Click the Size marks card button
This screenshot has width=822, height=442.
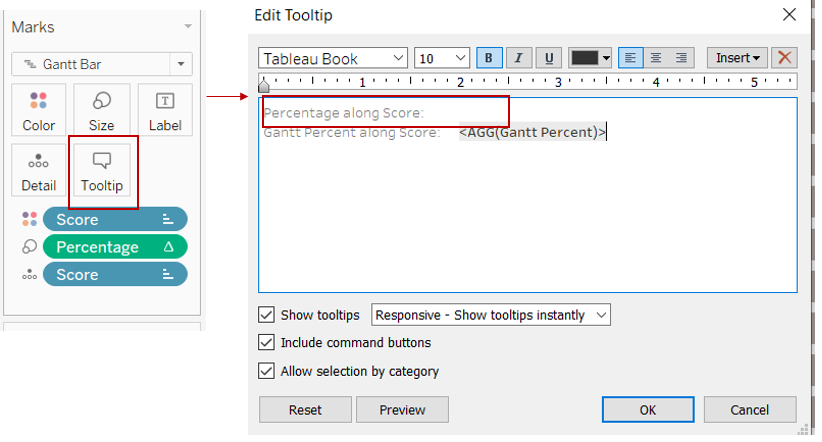point(101,111)
